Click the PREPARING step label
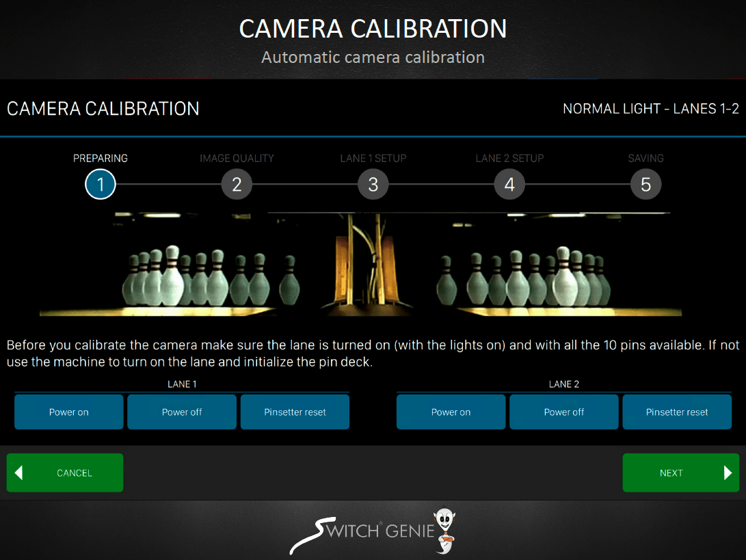 pyautogui.click(x=101, y=159)
